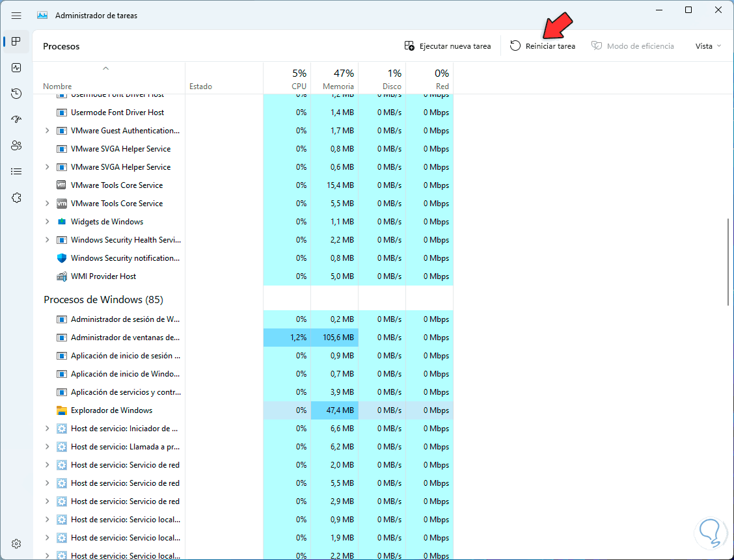Click the 15,4 MB memory value
This screenshot has width=734, height=560.
pos(340,185)
